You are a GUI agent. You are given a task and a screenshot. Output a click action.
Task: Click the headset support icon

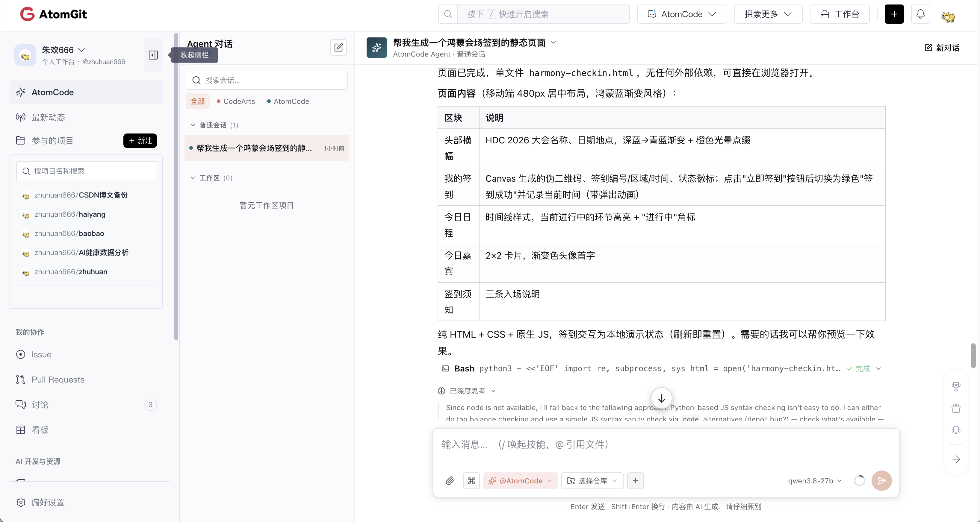(x=956, y=430)
